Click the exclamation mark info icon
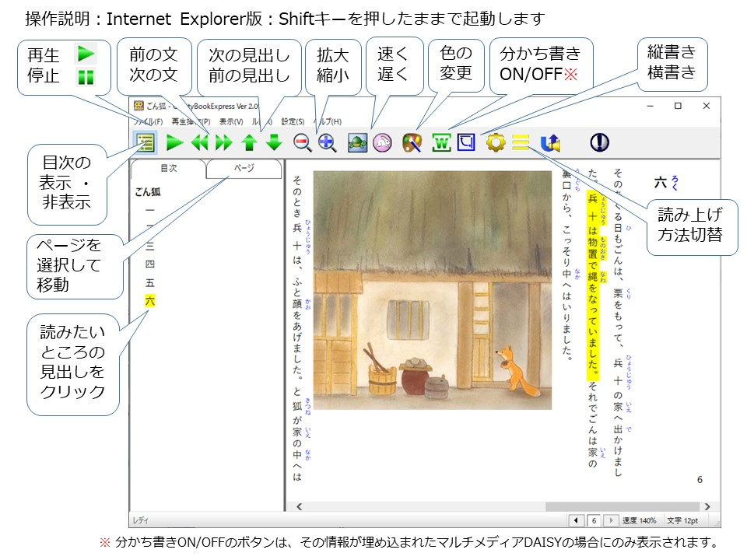The image size is (747, 560). [599, 142]
